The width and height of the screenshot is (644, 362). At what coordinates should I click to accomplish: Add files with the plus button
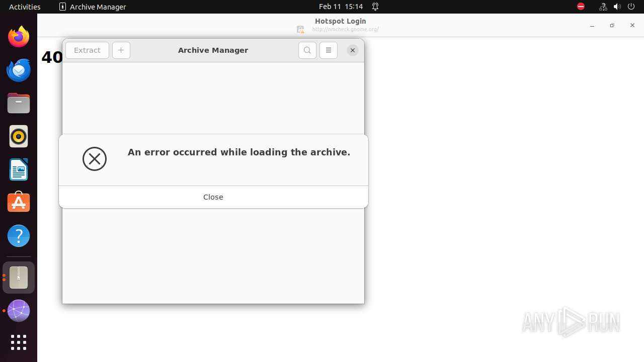point(121,50)
